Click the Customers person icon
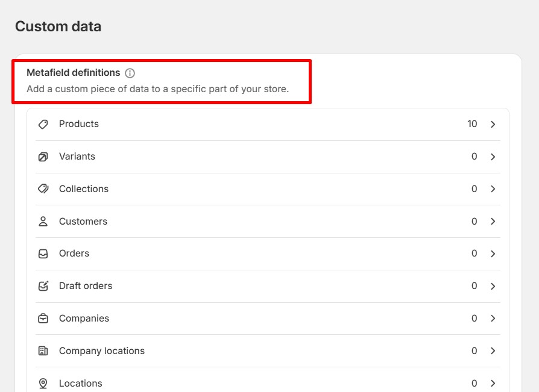 click(x=43, y=222)
